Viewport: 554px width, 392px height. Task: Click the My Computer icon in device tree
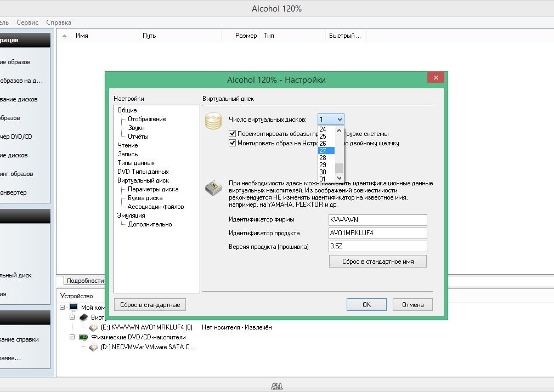(74, 307)
